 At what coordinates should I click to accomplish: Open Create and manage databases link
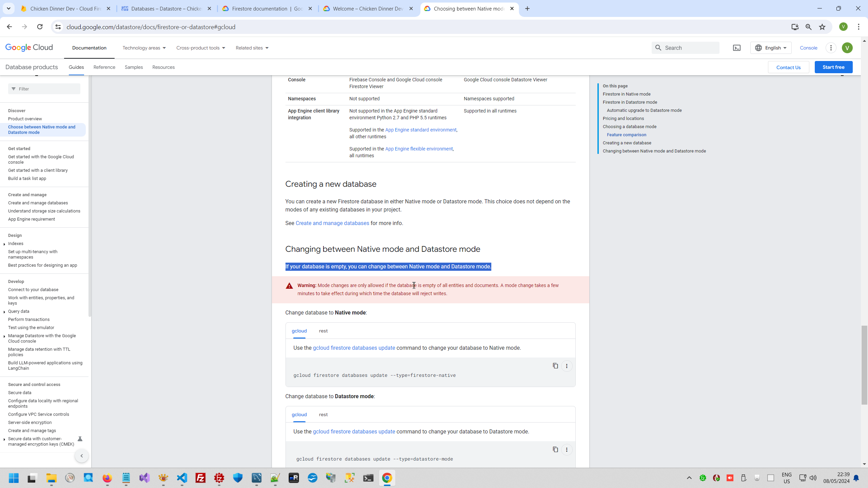332,223
